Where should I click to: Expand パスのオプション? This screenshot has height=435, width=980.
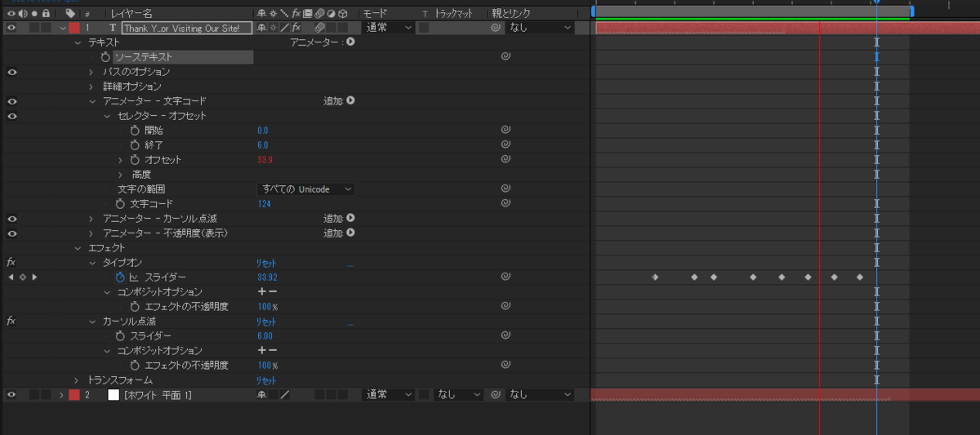[92, 72]
